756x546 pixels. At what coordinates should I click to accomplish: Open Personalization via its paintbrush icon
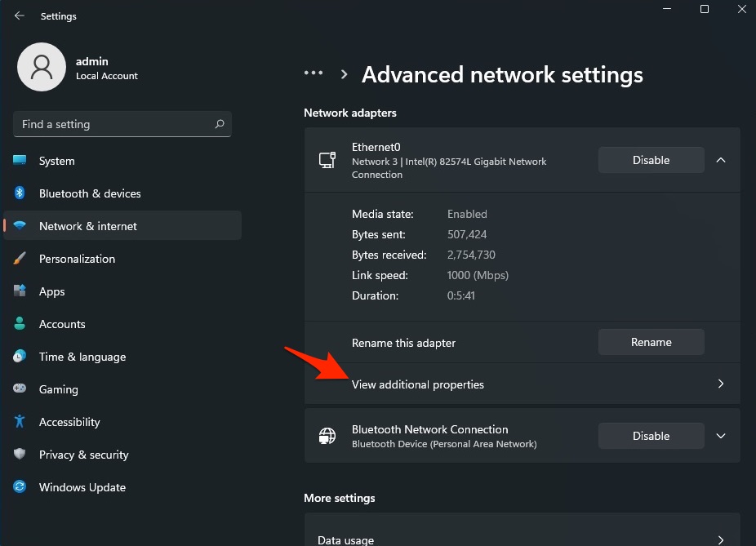pyautogui.click(x=20, y=259)
